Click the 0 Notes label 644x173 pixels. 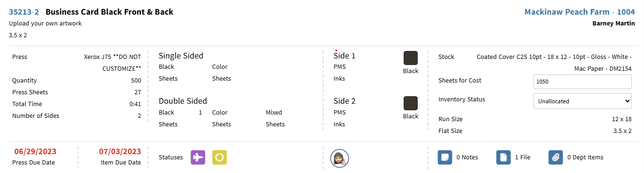click(x=467, y=157)
